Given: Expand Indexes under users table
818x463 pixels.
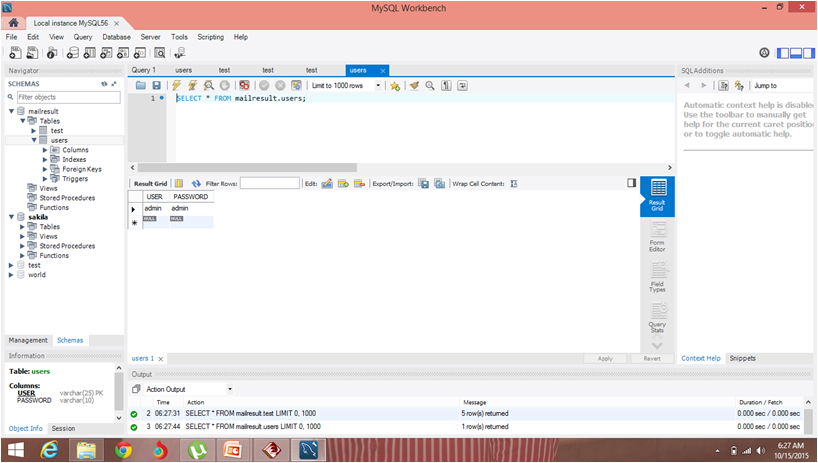Looking at the screenshot, I should [x=45, y=160].
